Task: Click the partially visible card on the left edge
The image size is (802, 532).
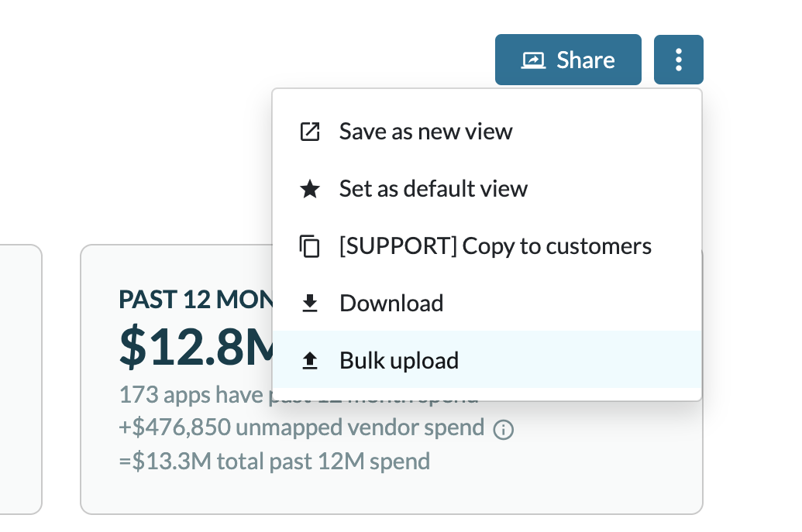Action: 19,379
